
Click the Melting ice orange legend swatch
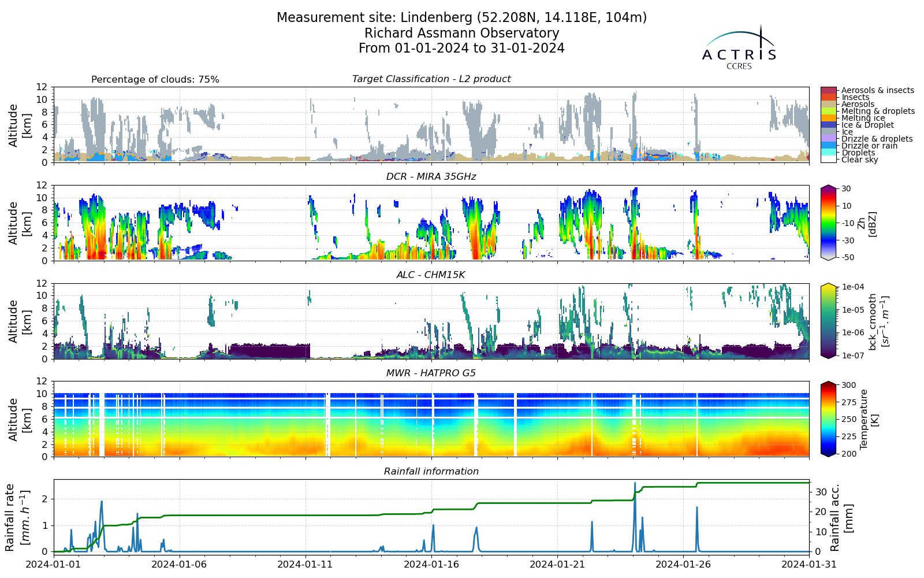(x=828, y=118)
